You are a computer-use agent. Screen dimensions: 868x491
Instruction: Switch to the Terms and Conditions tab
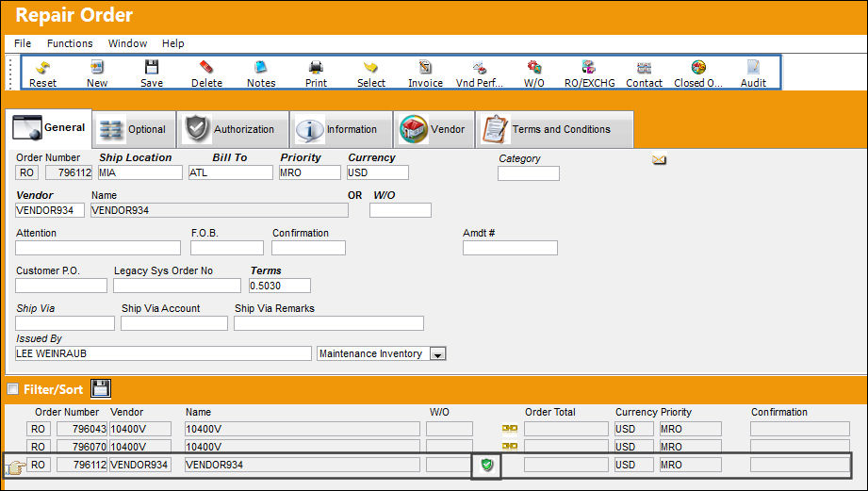(x=555, y=129)
